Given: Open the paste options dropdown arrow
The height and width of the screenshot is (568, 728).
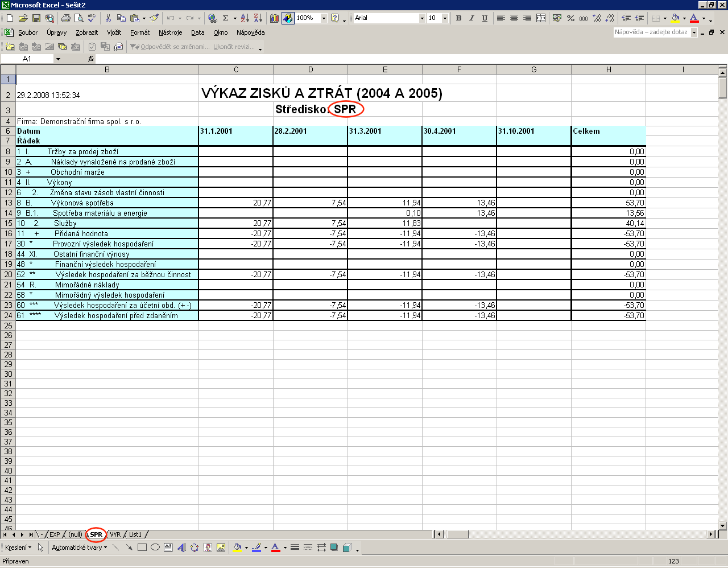Looking at the screenshot, I should click(144, 18).
